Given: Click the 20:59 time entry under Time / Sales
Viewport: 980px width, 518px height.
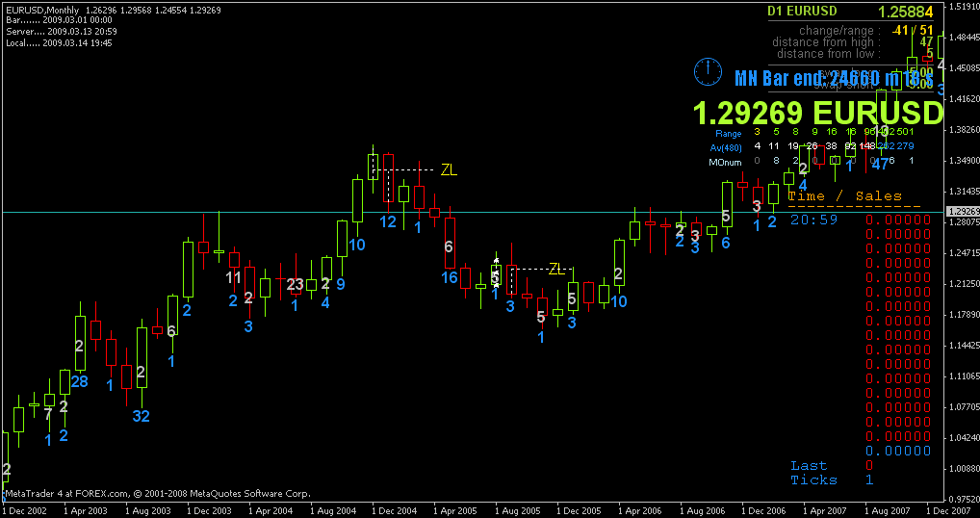Looking at the screenshot, I should pyautogui.click(x=813, y=220).
